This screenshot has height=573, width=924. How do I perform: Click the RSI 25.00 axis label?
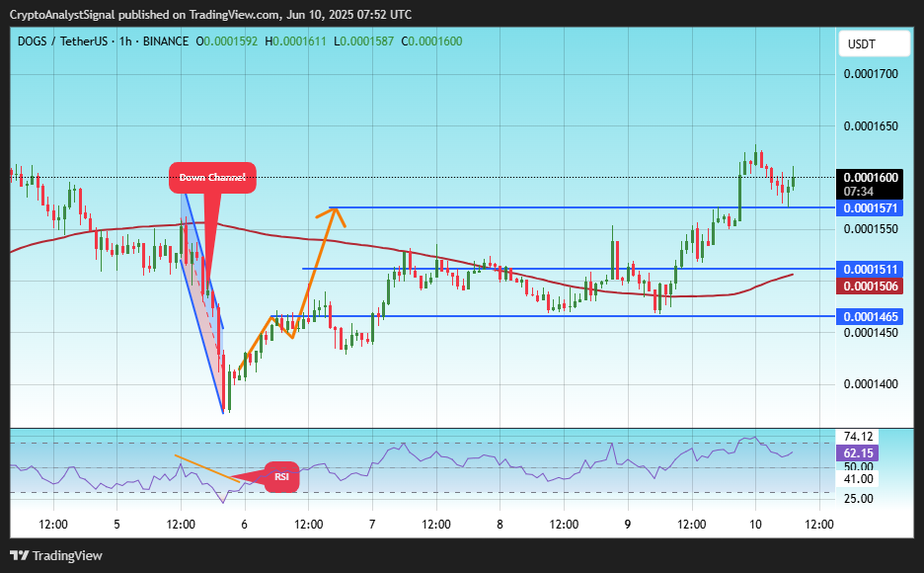pyautogui.click(x=858, y=498)
